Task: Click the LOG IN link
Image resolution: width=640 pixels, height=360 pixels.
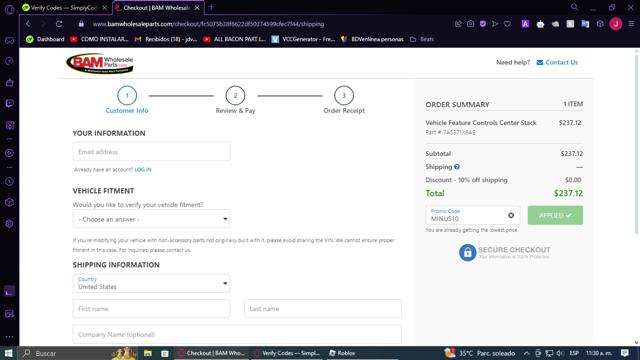Action: coord(143,169)
